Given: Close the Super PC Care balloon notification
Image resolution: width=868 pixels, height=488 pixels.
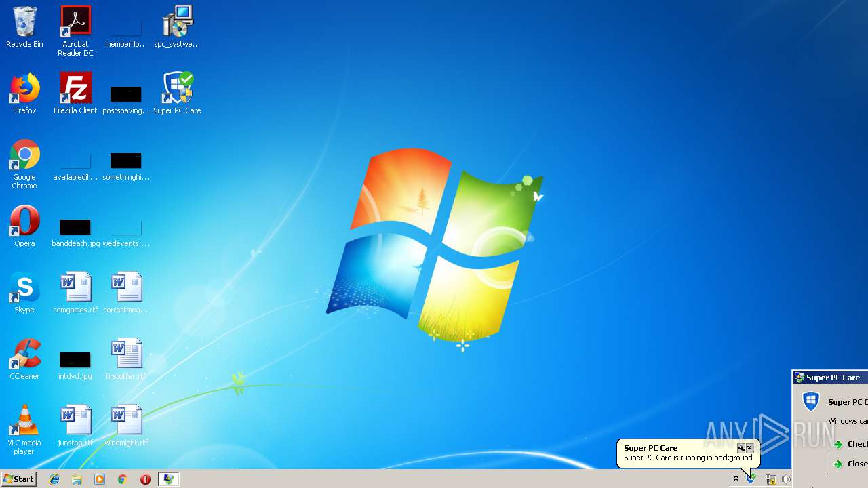Looking at the screenshot, I should 749,448.
